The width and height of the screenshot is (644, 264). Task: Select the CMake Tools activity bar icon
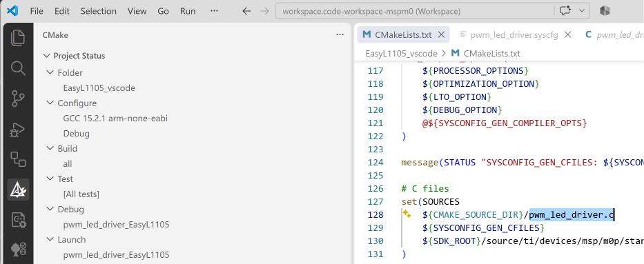click(18, 190)
